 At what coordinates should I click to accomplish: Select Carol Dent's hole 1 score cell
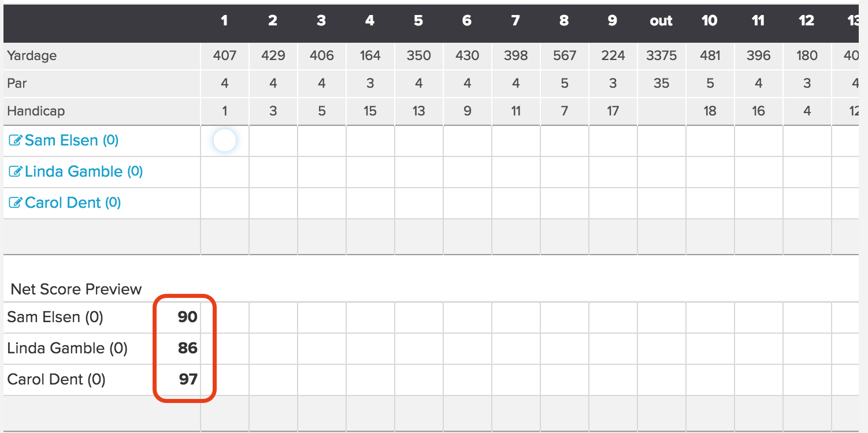pos(225,203)
